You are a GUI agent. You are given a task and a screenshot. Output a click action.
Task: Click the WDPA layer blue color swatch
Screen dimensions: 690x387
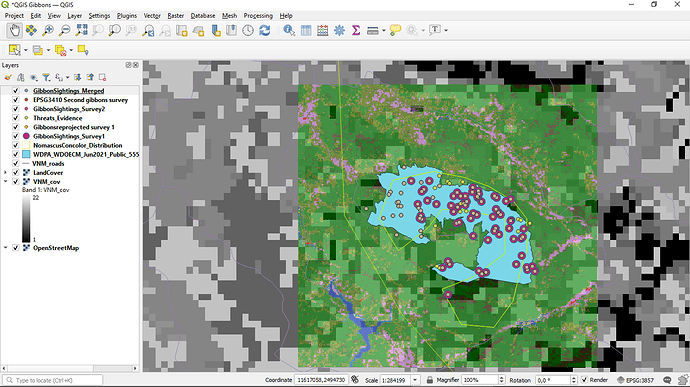(26, 154)
